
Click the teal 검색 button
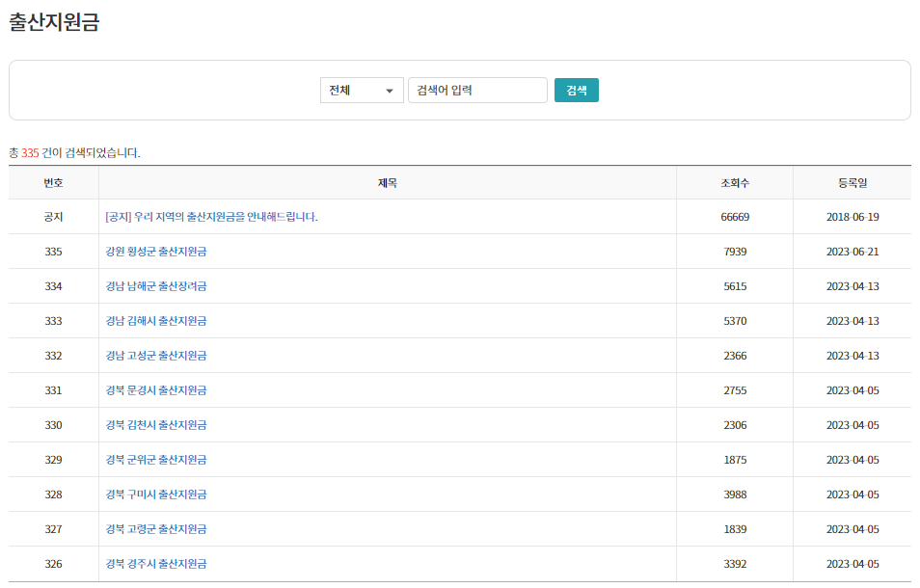[x=576, y=91]
